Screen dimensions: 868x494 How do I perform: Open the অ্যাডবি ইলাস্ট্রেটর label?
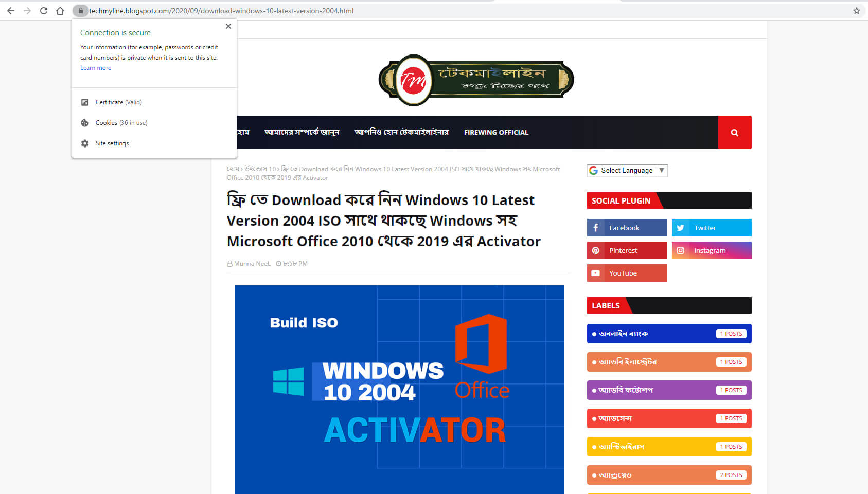(669, 362)
